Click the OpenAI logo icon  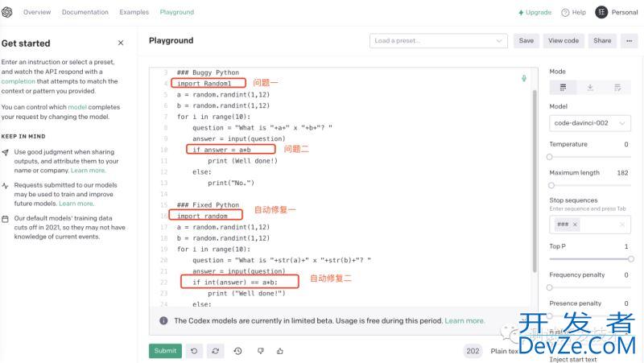[x=7, y=12]
